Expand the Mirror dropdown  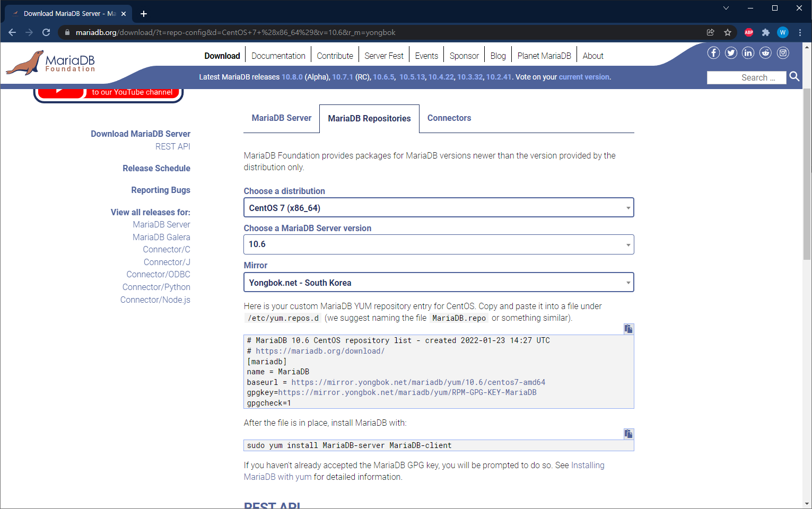[439, 283]
